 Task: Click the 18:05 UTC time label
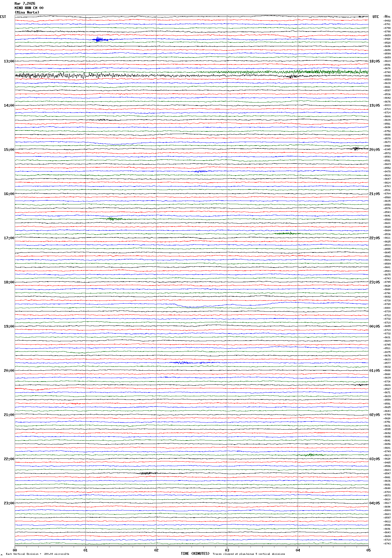[x=374, y=61]
